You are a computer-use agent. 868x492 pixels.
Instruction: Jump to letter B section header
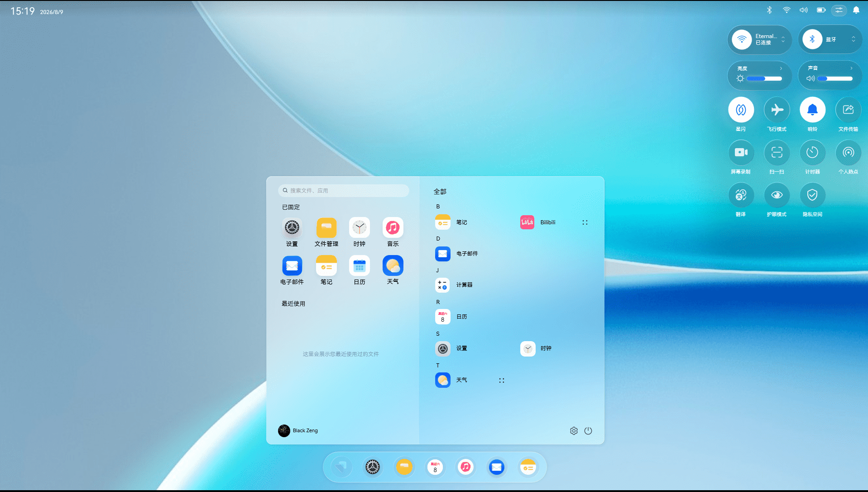(438, 207)
